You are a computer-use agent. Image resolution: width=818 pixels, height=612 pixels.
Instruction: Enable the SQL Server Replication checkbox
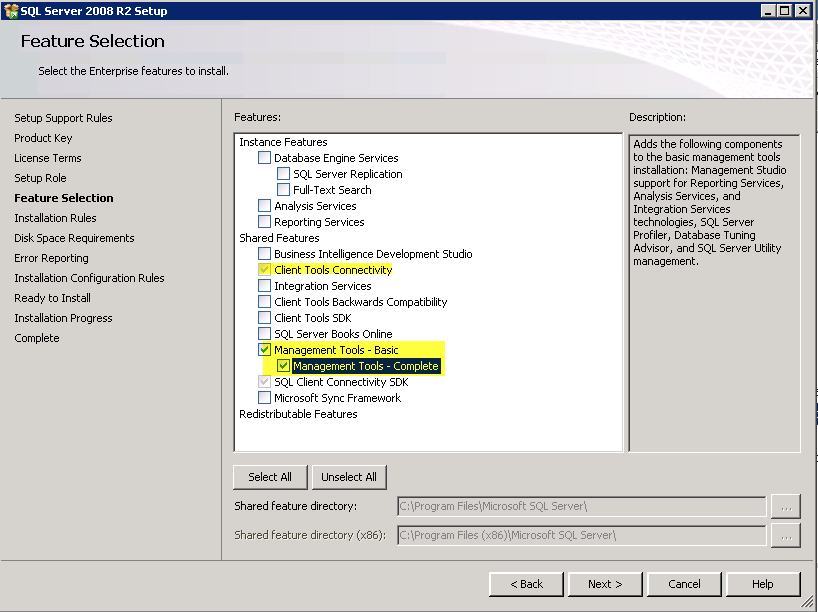click(x=283, y=174)
